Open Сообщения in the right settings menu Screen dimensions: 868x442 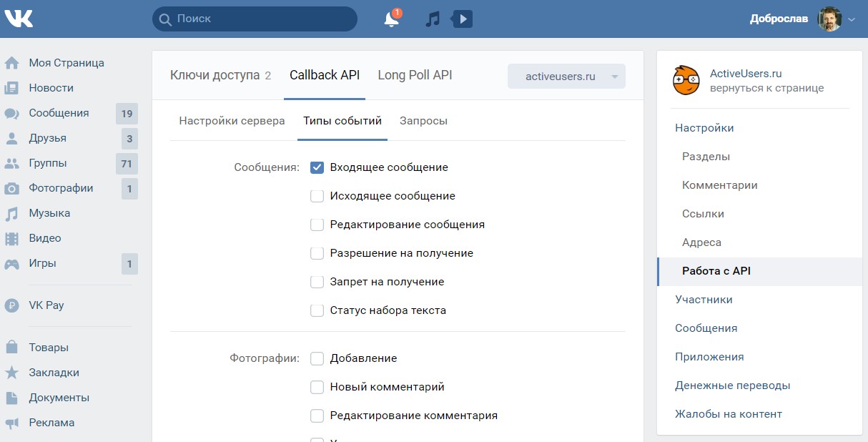[x=706, y=328]
